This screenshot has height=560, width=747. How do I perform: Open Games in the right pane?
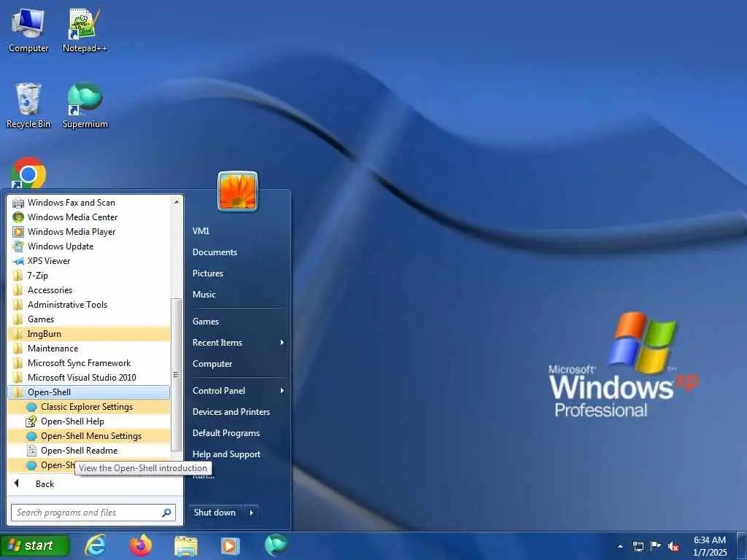click(x=206, y=322)
